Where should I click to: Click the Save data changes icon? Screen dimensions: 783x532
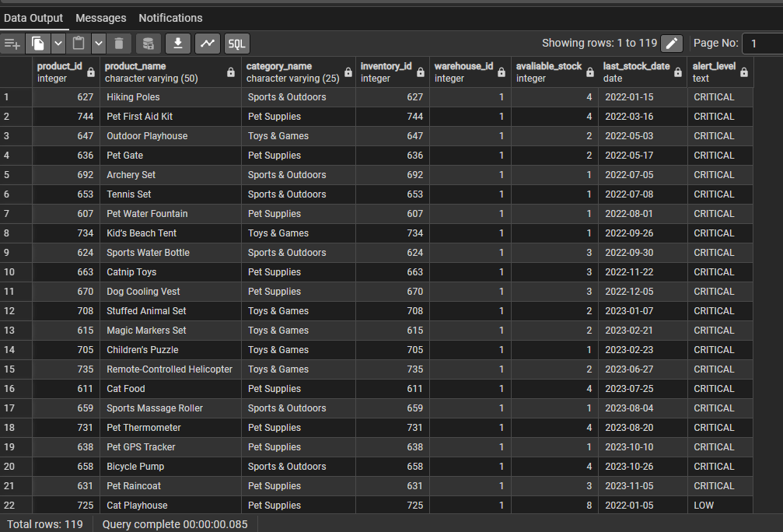[x=149, y=44]
